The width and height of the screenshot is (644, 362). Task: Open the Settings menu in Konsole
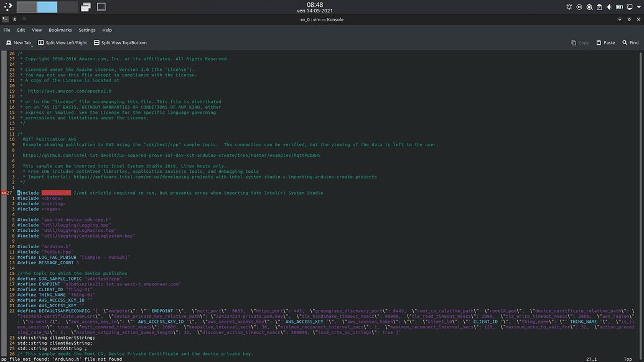(x=86, y=29)
